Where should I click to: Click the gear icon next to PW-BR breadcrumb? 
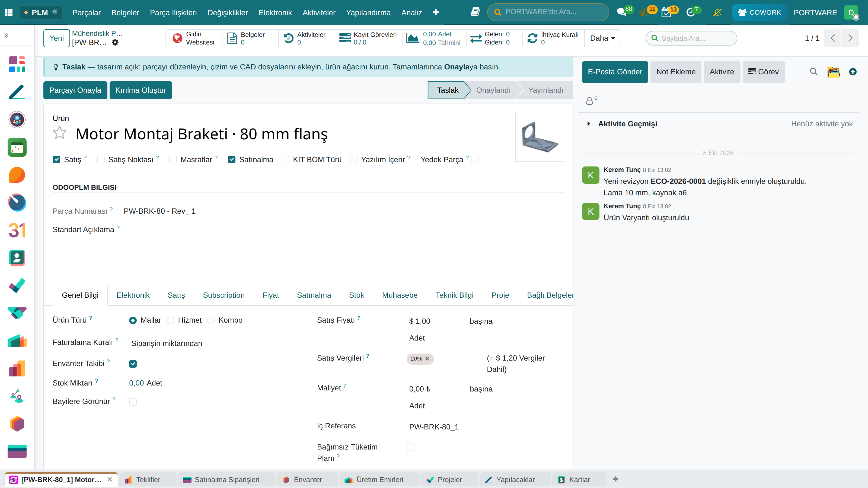click(x=115, y=43)
